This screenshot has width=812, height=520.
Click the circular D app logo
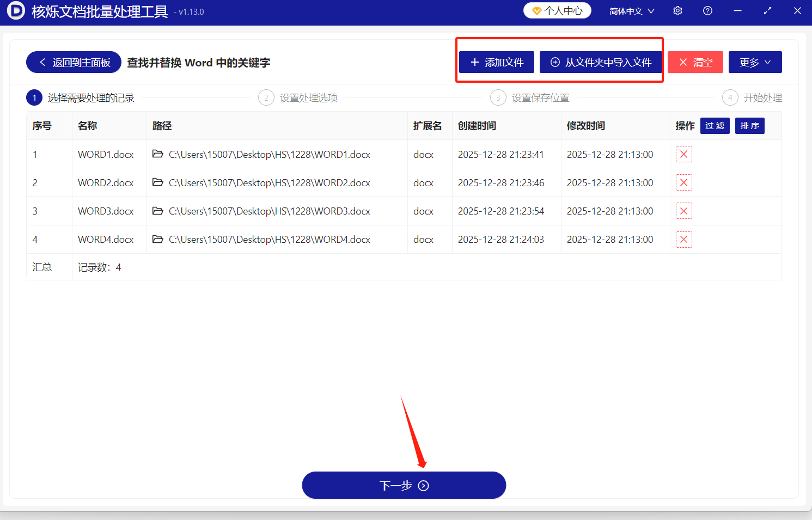[16, 10]
